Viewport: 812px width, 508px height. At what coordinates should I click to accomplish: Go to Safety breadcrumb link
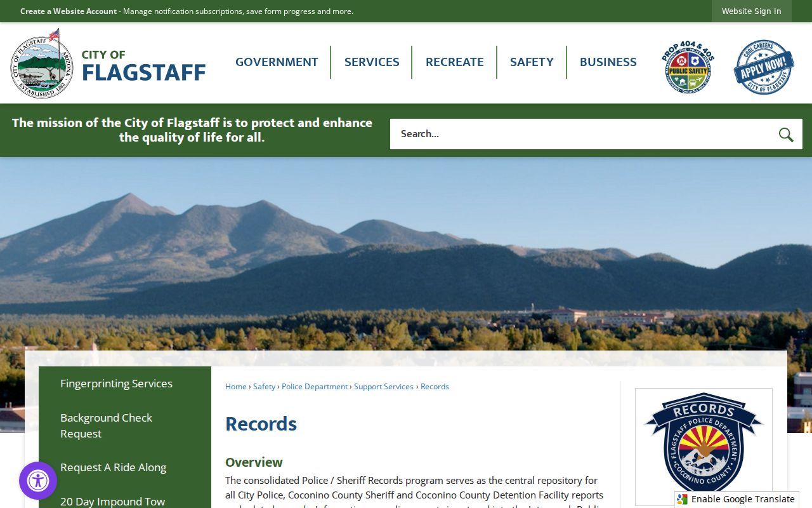264,387
